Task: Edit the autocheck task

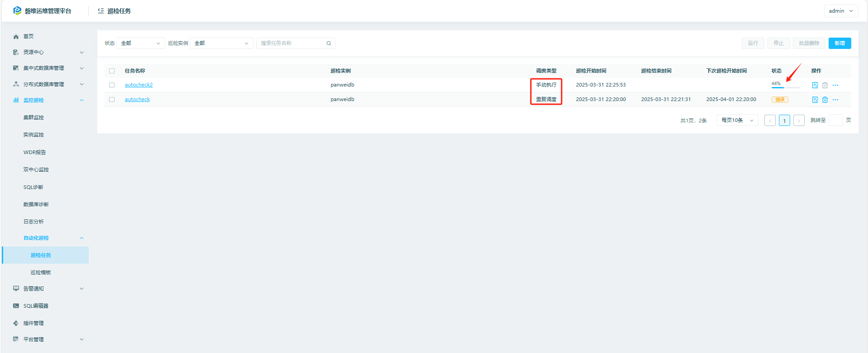Action: 815,100
